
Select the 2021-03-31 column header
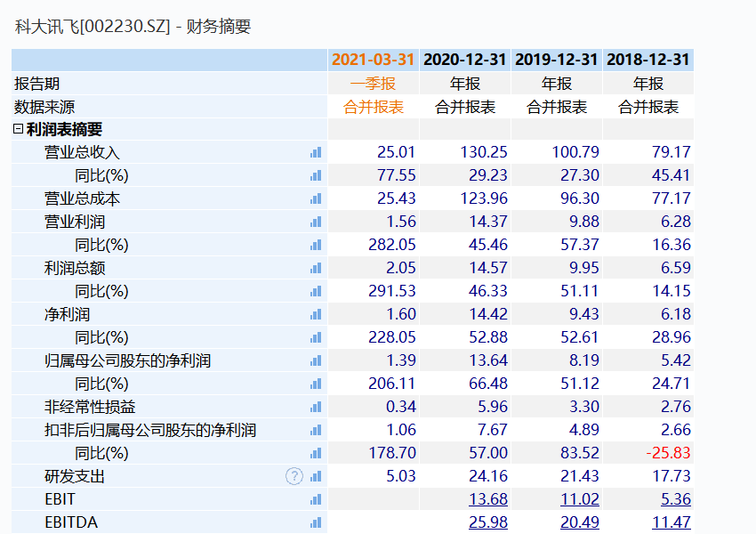point(374,60)
